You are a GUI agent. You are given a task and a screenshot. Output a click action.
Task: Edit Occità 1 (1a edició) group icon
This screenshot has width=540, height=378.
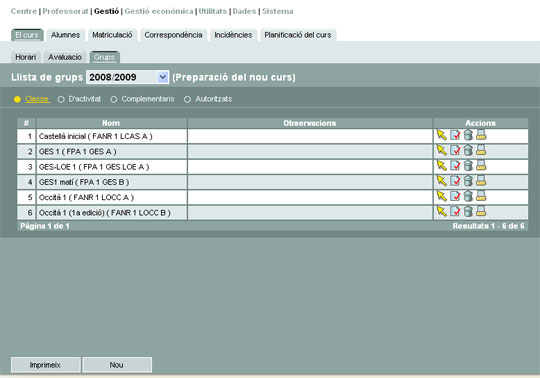pos(455,211)
